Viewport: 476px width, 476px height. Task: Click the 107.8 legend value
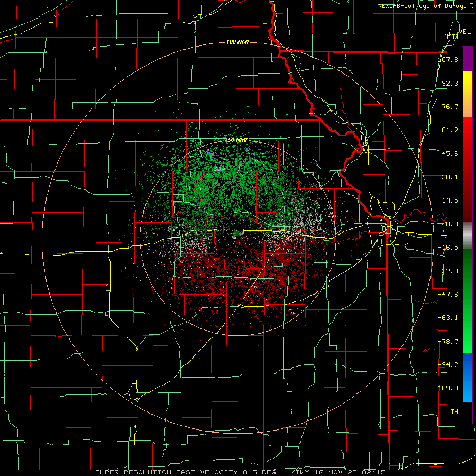[x=448, y=59]
